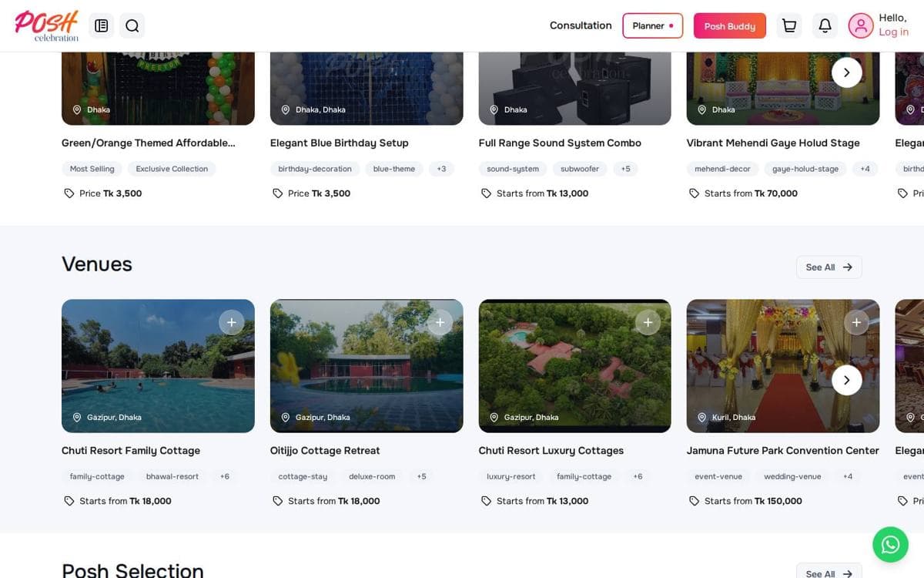Screen dimensions: 924x578
Task: Open the Consultation menu item
Action: click(581, 25)
